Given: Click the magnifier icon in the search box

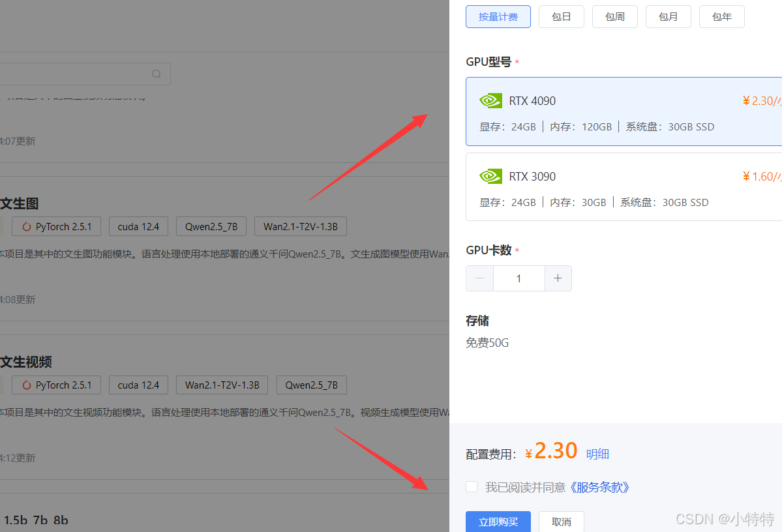Looking at the screenshot, I should click(157, 74).
